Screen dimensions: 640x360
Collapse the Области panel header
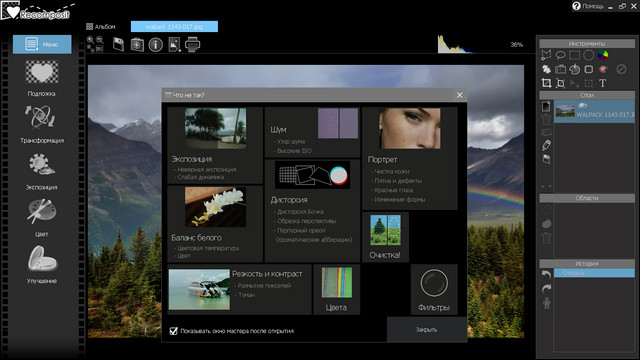click(x=587, y=198)
